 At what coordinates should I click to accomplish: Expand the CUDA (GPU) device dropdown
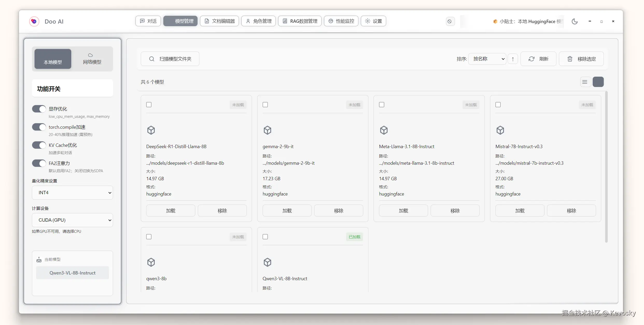pyautogui.click(x=72, y=220)
